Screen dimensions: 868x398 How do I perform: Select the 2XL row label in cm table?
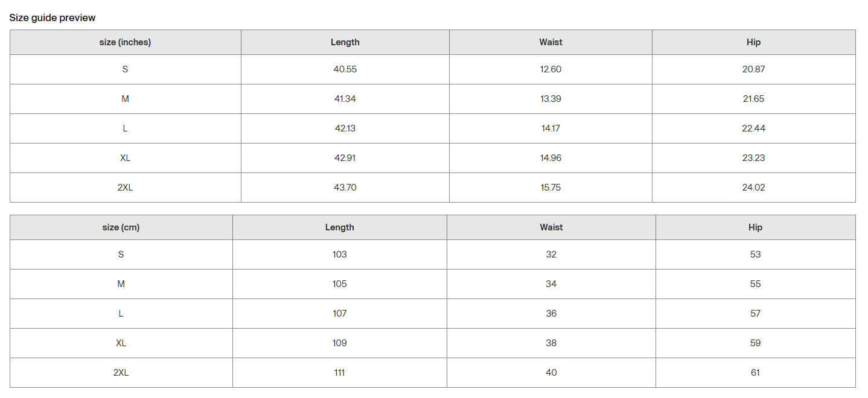121,373
